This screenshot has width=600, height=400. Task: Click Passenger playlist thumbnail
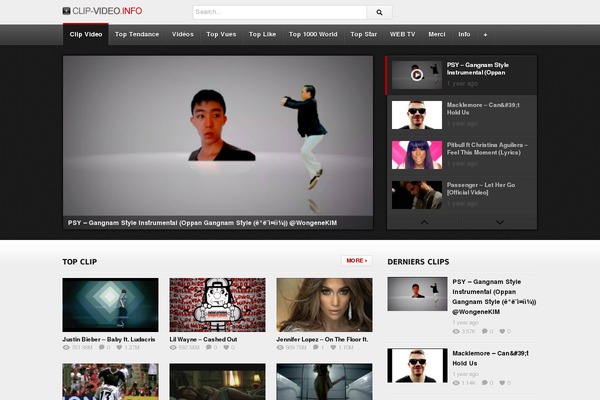point(417,195)
